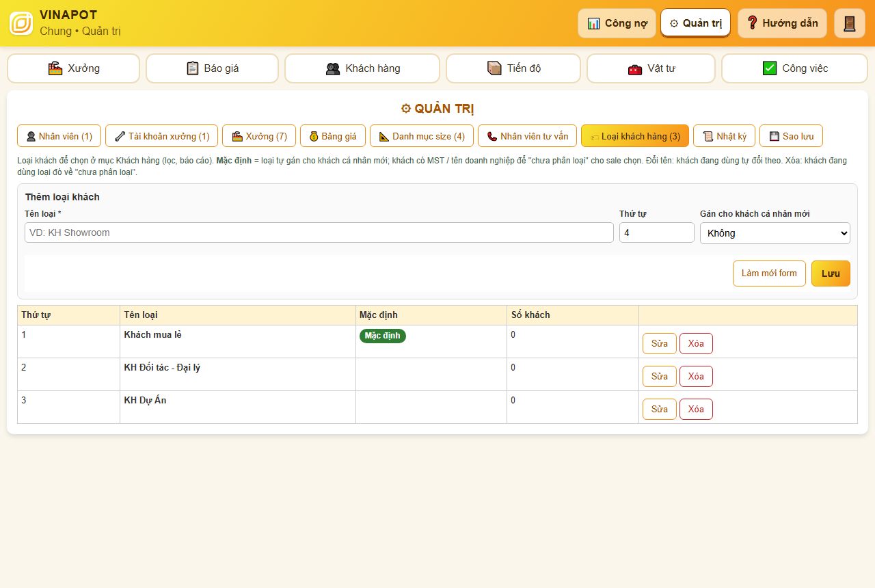Screen dimensions: 875x588
Task: Click Xóa for KH Dự Án
Action: (696, 409)
